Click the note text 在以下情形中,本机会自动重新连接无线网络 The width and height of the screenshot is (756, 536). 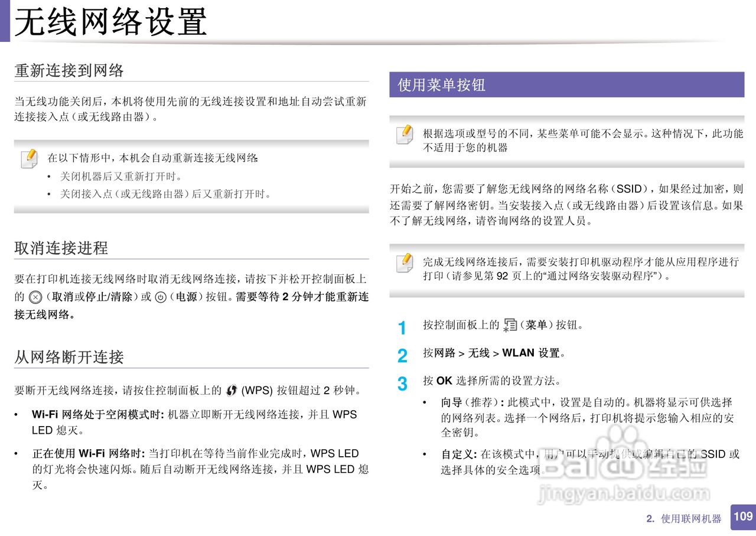tap(153, 158)
